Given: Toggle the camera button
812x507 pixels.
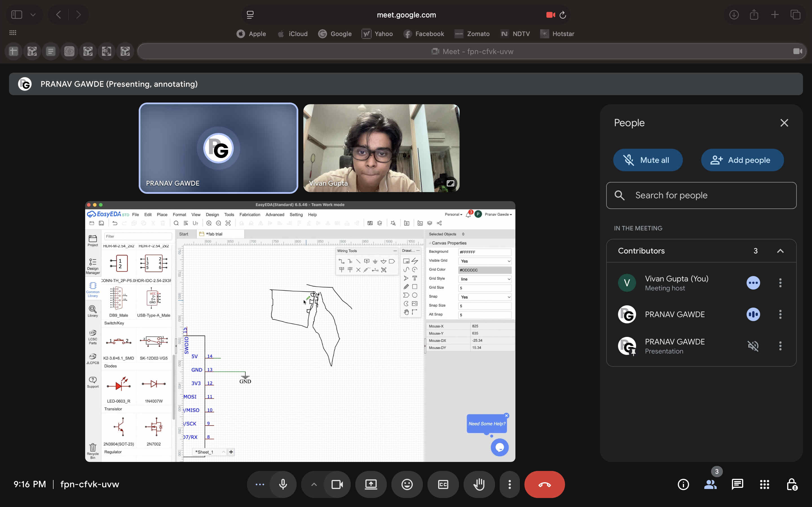Looking at the screenshot, I should point(337,484).
